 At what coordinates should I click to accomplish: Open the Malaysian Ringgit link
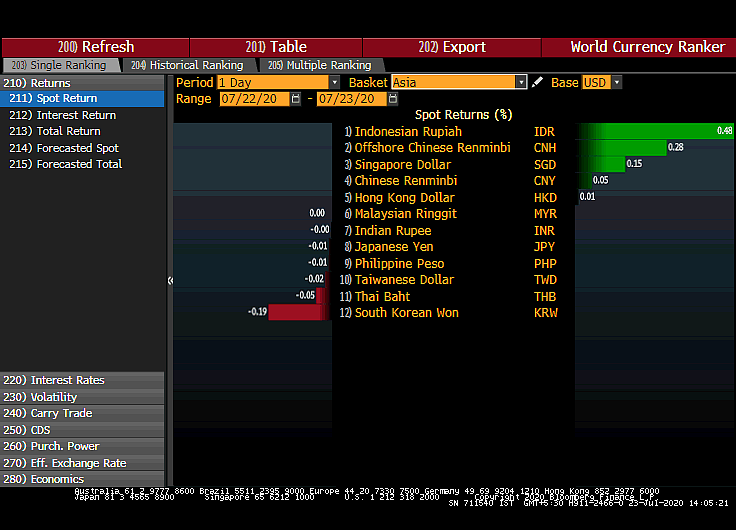coord(406,214)
